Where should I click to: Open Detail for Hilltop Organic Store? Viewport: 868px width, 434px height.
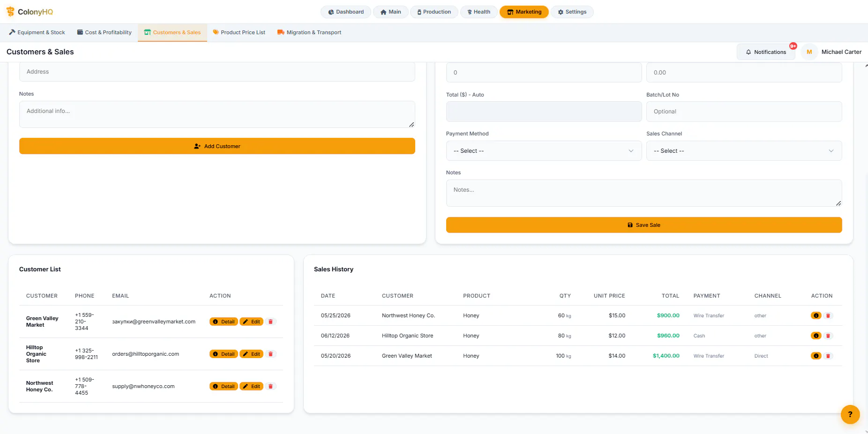click(224, 354)
